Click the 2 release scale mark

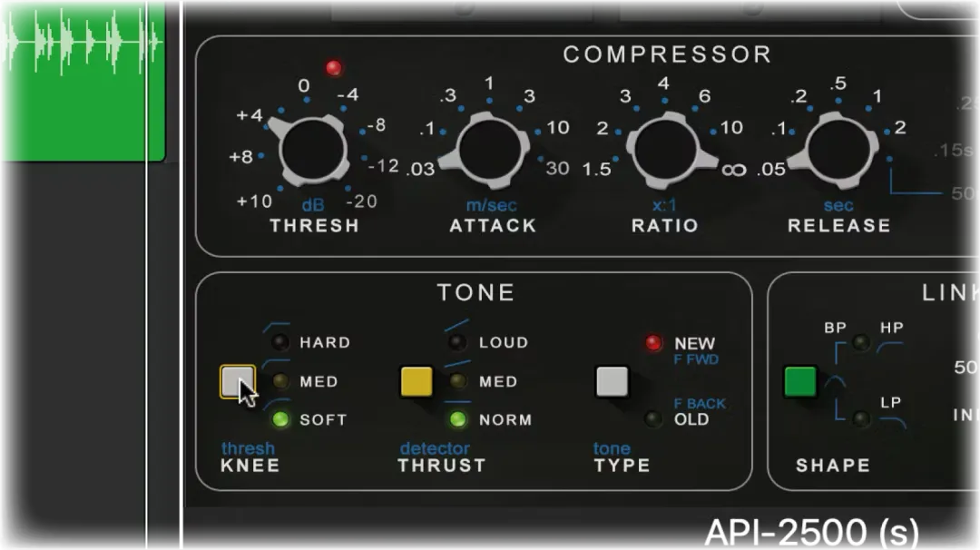point(900,127)
